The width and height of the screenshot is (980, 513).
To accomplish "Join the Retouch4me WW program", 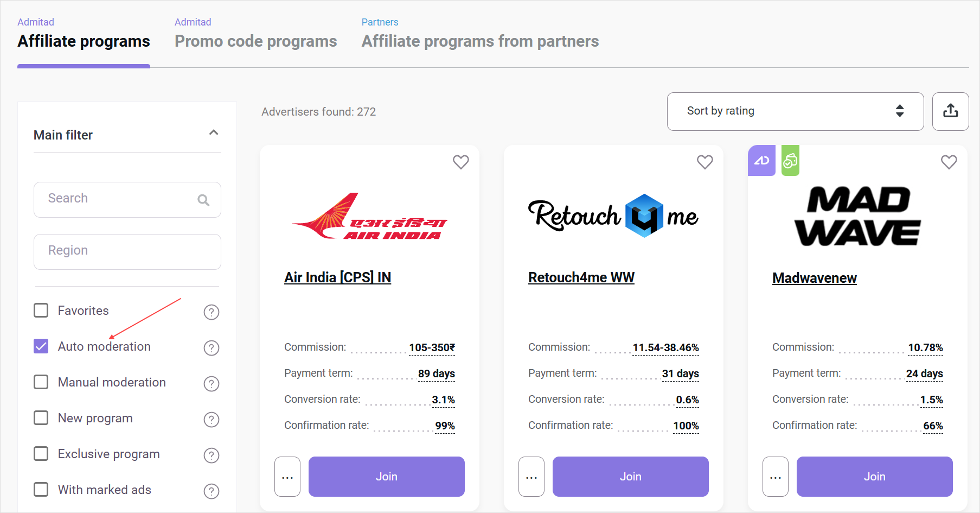I will click(x=630, y=477).
